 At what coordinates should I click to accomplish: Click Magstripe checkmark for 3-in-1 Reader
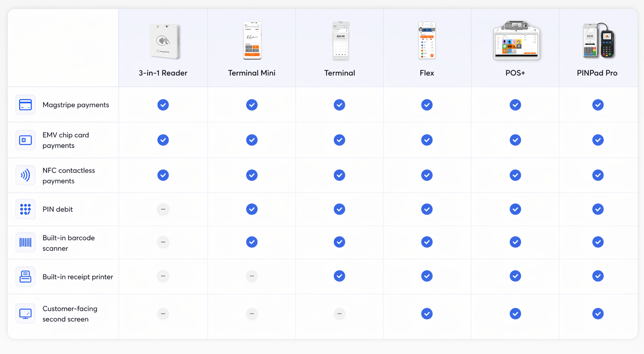[163, 105]
